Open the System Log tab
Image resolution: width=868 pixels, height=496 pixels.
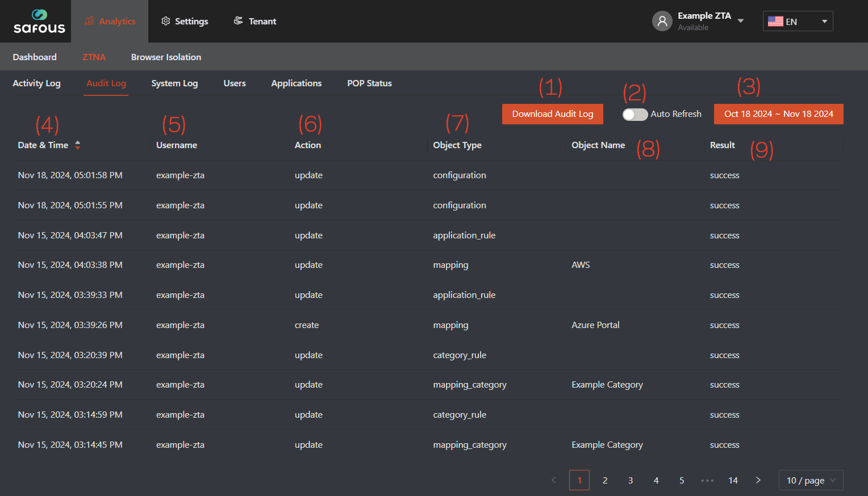point(174,83)
